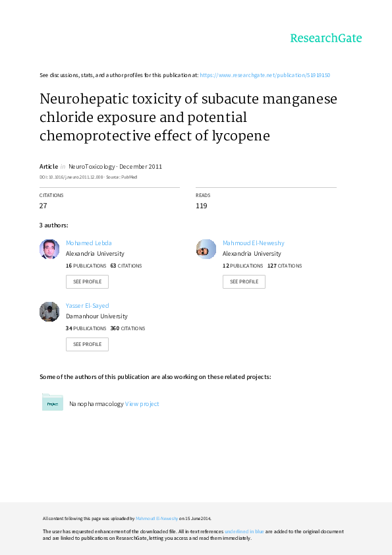
Task: Click Mohamed Lebda's profile photo
Action: (x=49, y=249)
